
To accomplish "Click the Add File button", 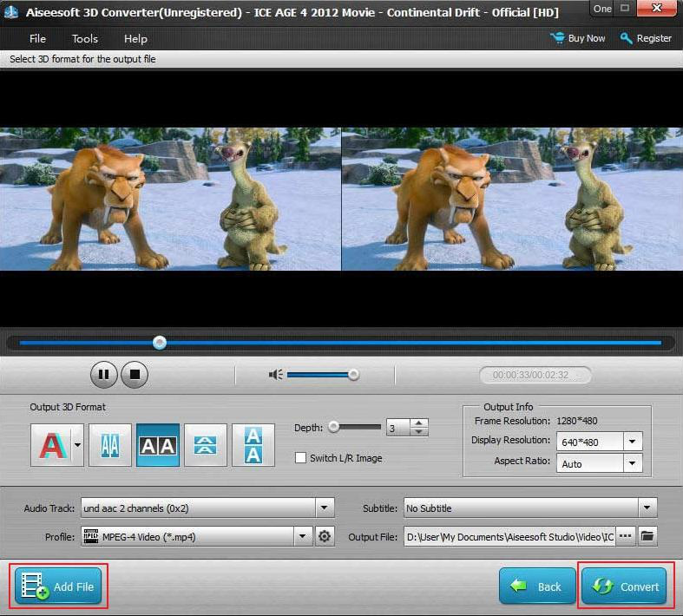I will (x=58, y=587).
